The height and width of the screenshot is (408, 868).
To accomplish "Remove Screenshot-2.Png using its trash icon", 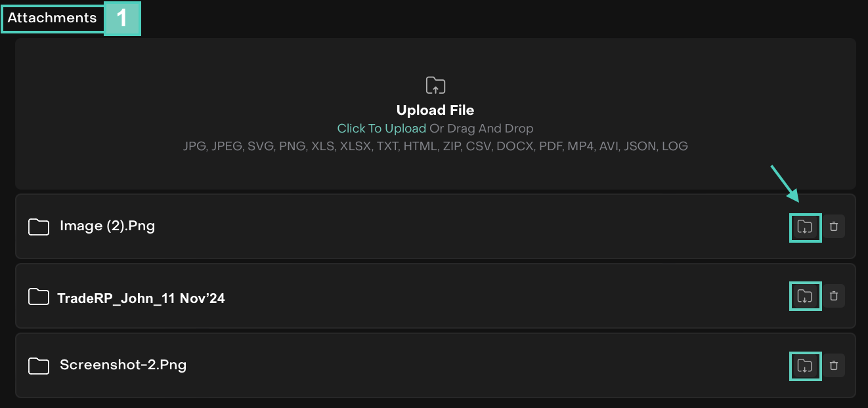I will pyautogui.click(x=834, y=366).
